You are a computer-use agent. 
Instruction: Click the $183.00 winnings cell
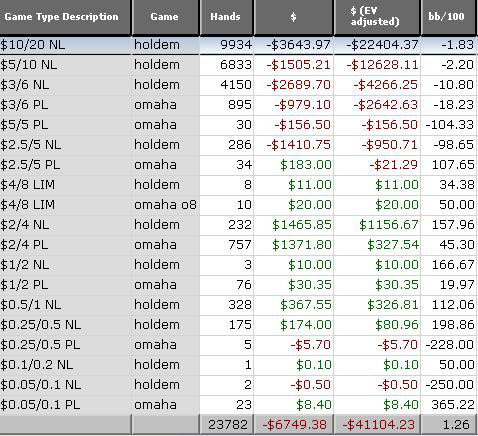point(294,165)
